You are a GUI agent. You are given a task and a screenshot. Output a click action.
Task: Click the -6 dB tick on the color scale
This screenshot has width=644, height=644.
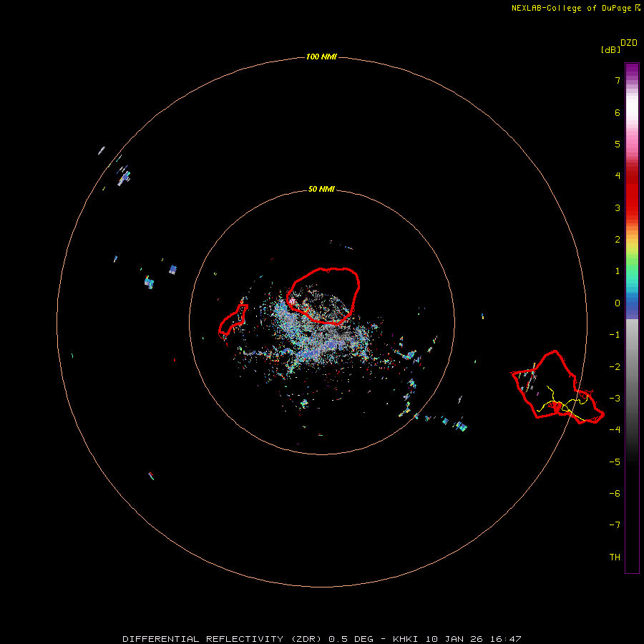click(615, 494)
